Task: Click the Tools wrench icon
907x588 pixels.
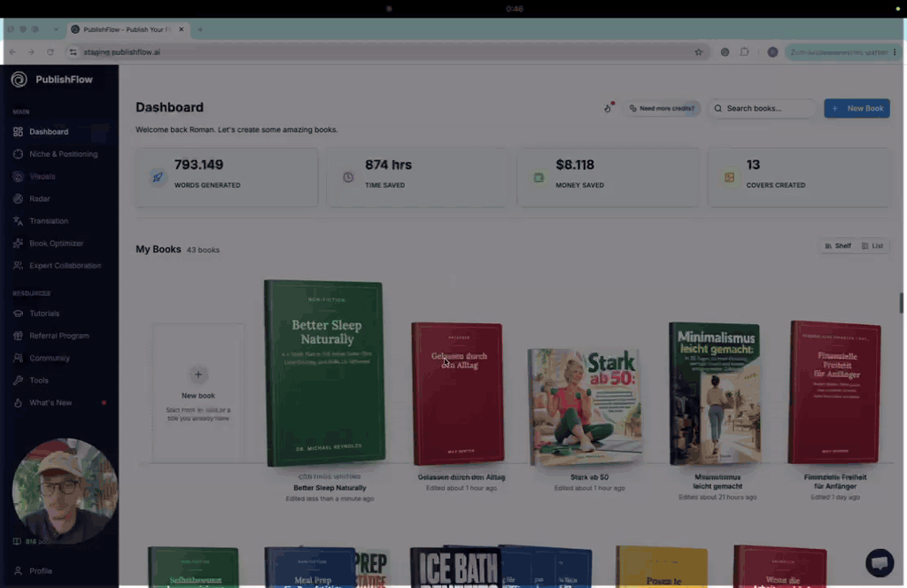Action: coord(18,381)
